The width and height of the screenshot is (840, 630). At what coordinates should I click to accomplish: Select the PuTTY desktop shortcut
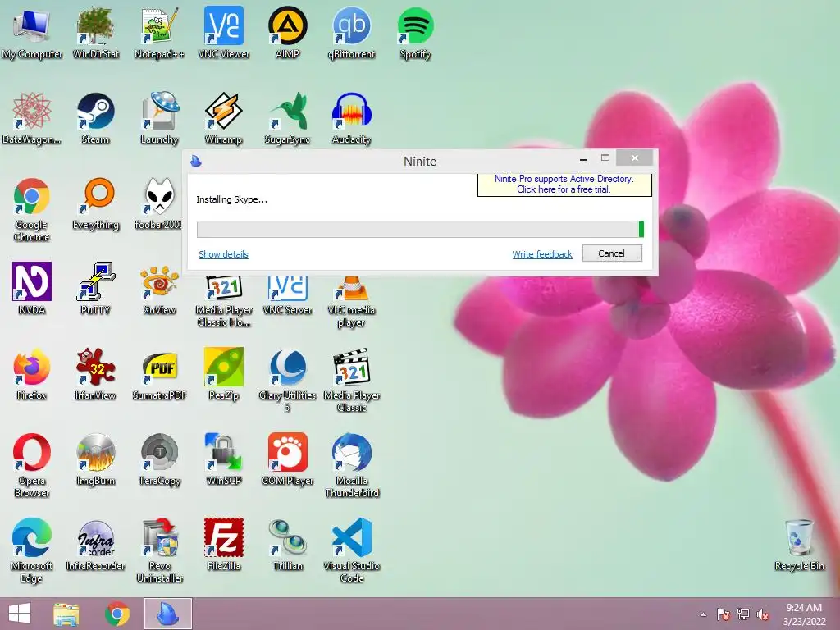(95, 288)
